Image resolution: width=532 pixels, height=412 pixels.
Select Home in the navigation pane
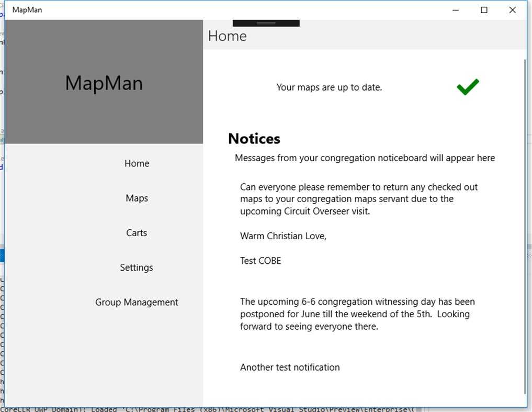[137, 163]
